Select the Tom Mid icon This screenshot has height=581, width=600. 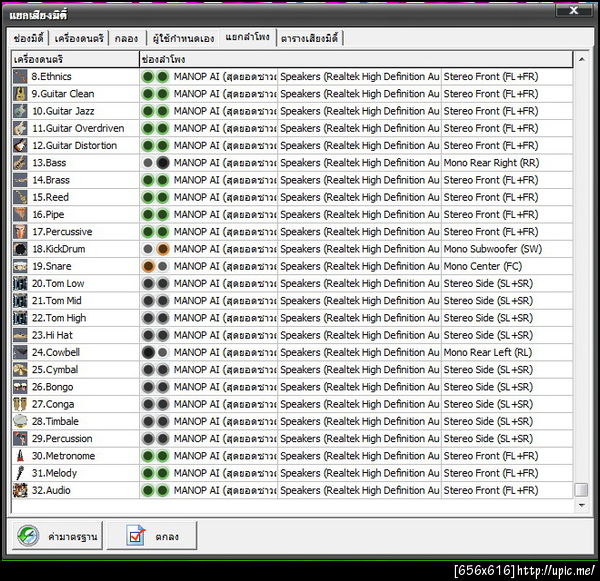click(20, 300)
